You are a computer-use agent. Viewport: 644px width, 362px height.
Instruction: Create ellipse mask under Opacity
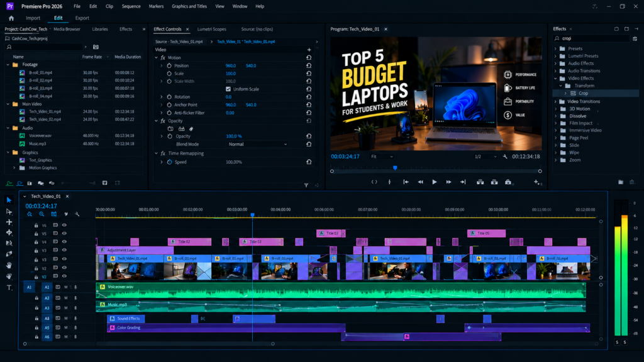pos(170,128)
